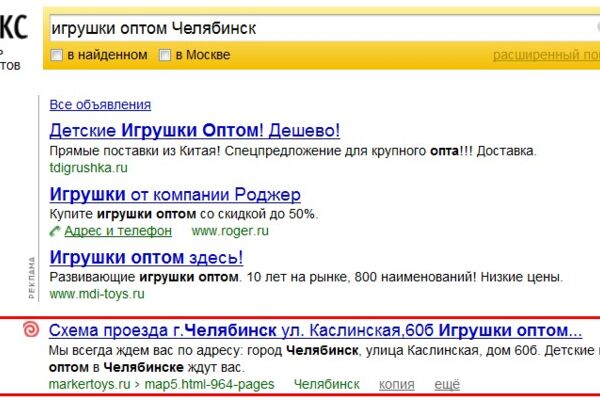Screen dimensions: 600x400
Task: Visit the tdigrushka.ru green URL
Action: [88, 168]
